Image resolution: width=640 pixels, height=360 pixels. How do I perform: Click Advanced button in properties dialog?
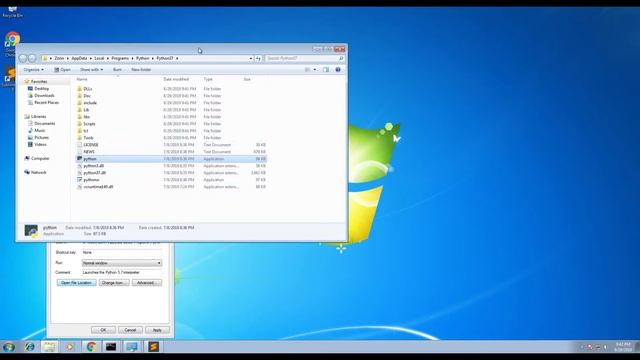pyautogui.click(x=147, y=283)
